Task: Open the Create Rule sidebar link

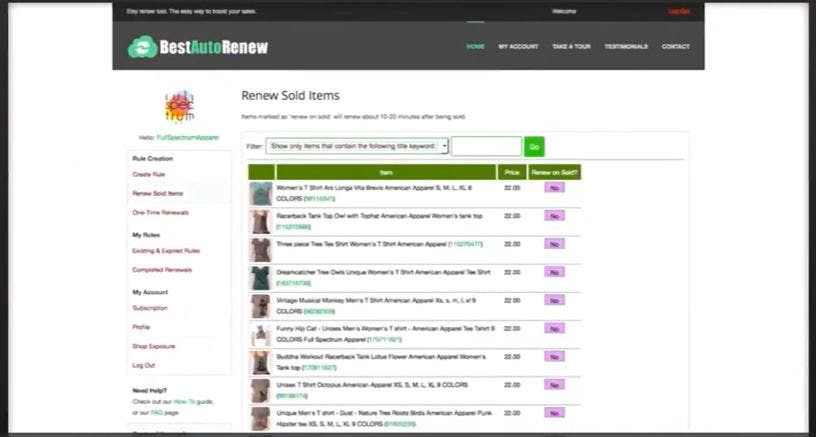Action: 149,174
